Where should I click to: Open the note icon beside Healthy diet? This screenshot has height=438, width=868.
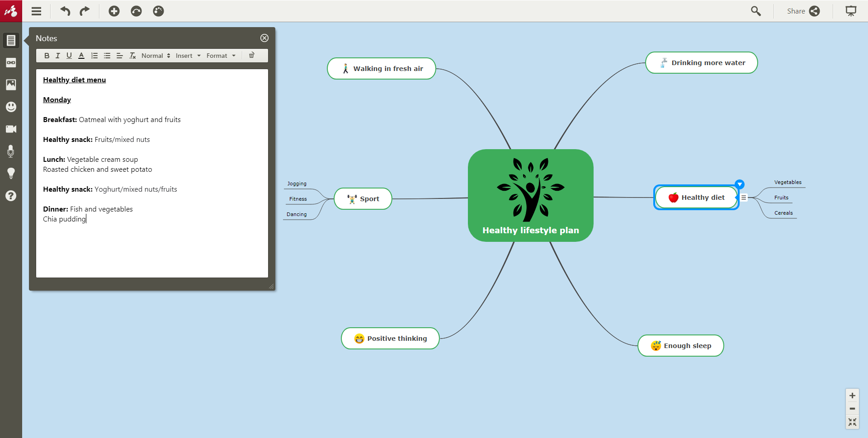[x=744, y=198]
